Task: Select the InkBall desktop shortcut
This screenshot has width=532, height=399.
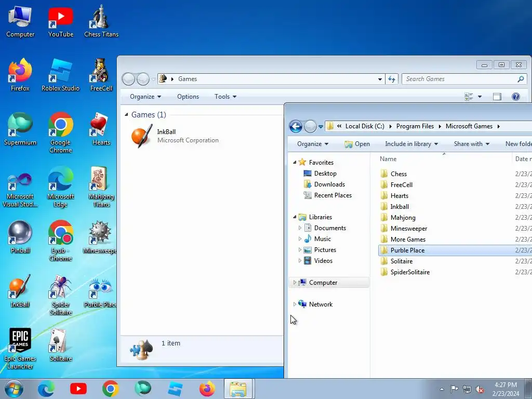Action: point(20,291)
